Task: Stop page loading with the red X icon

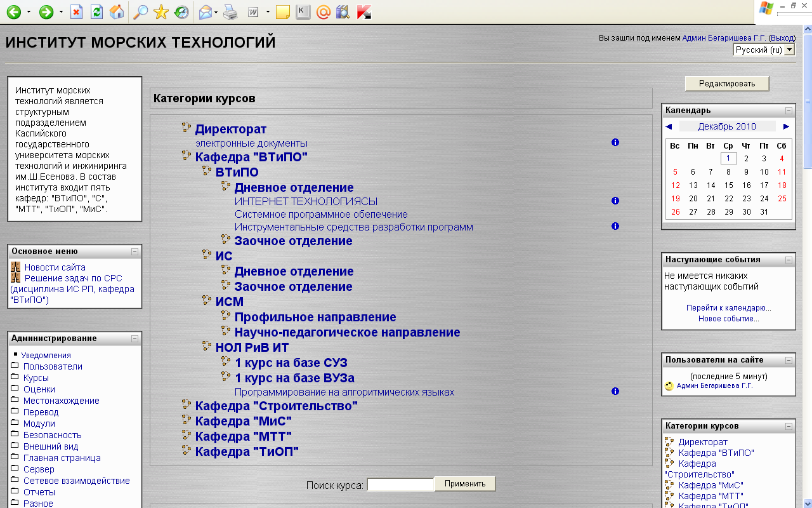Action: 76,11
